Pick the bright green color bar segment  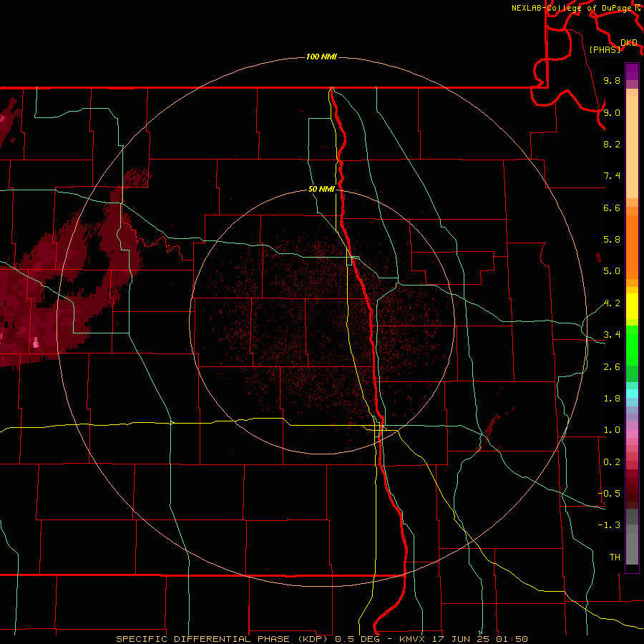click(632, 345)
